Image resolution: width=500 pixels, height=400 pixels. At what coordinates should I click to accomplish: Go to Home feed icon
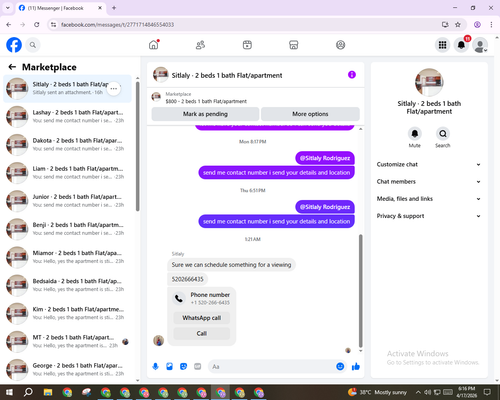(x=154, y=45)
